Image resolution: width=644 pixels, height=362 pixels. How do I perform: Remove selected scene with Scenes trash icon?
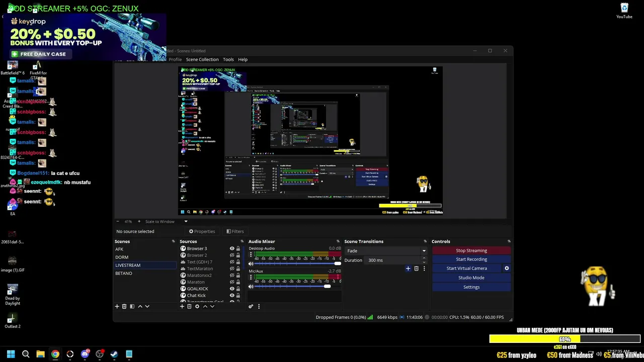tap(124, 306)
